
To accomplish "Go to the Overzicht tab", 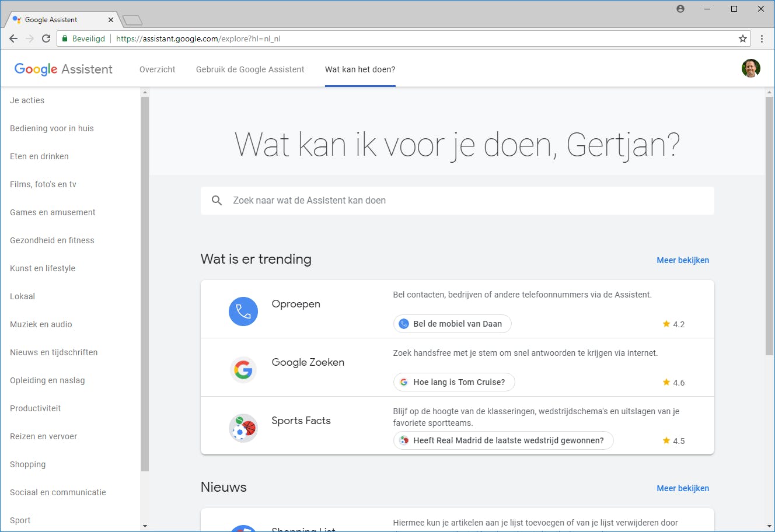I will pyautogui.click(x=158, y=69).
